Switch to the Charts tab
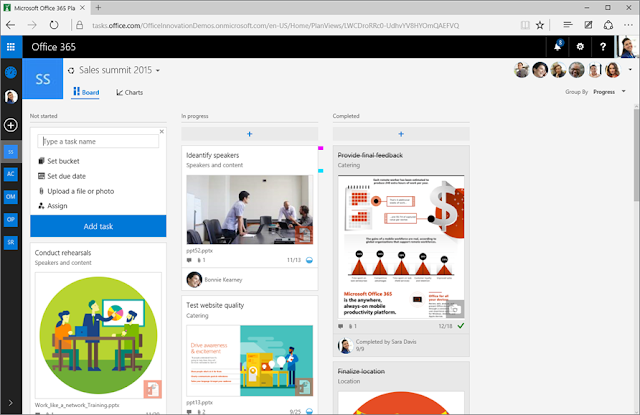 coord(129,93)
